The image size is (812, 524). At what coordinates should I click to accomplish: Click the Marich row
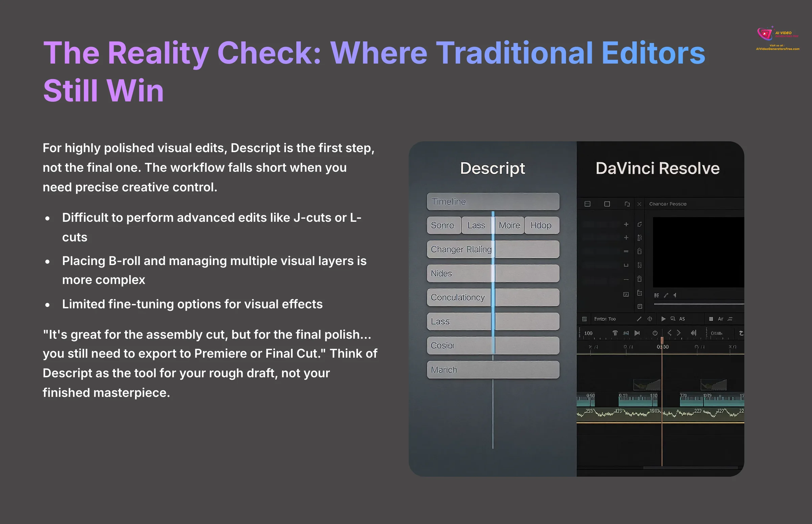coord(493,370)
